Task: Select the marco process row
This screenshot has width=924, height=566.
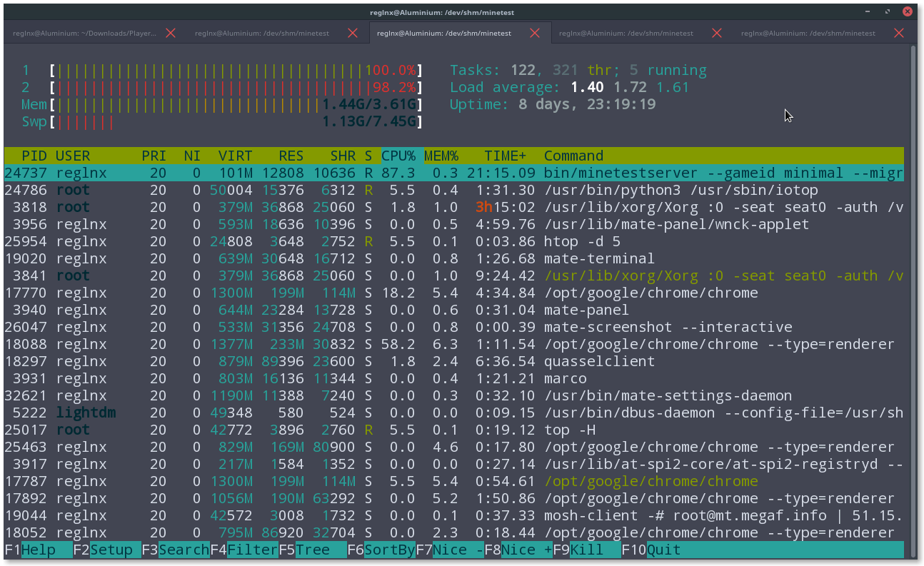Action: click(x=453, y=378)
